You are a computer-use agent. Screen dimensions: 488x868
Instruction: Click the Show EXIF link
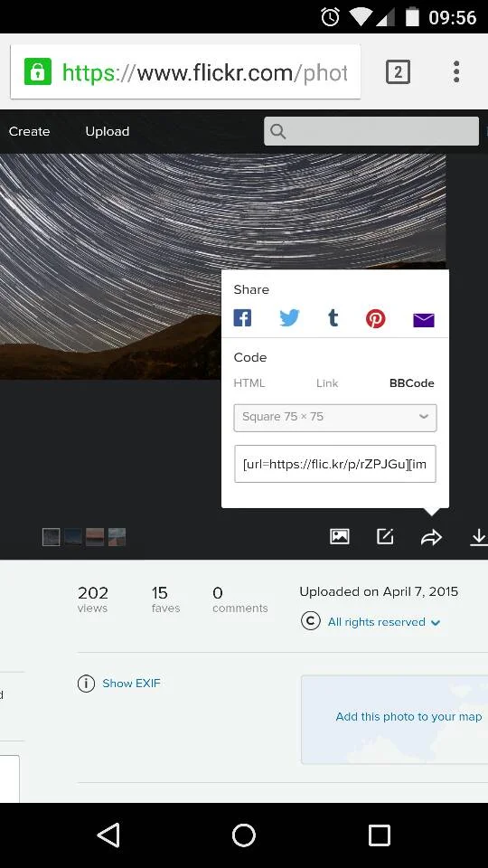pyautogui.click(x=131, y=684)
